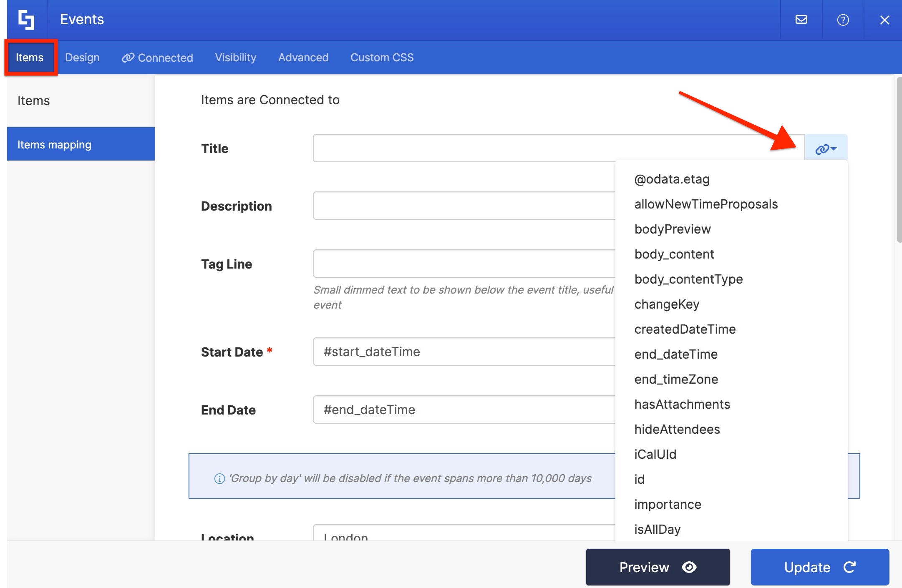The image size is (902, 588).
Task: Go to the Visibility tab
Action: 235,58
